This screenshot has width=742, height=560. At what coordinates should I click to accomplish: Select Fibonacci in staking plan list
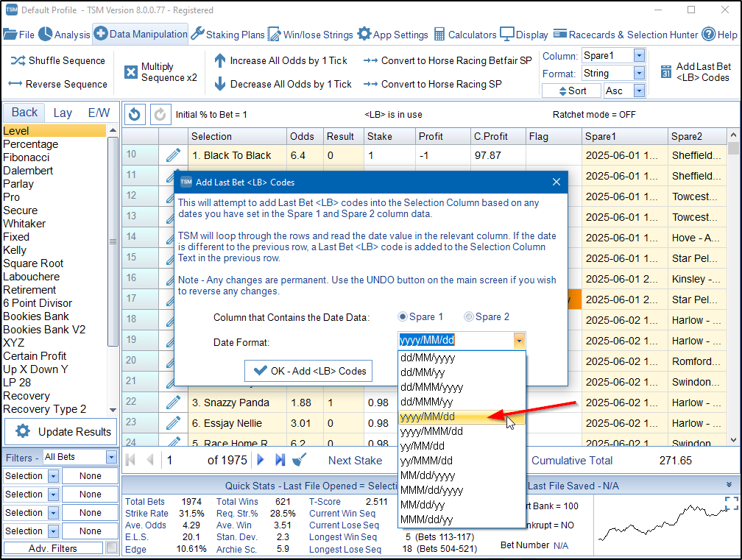point(26,157)
